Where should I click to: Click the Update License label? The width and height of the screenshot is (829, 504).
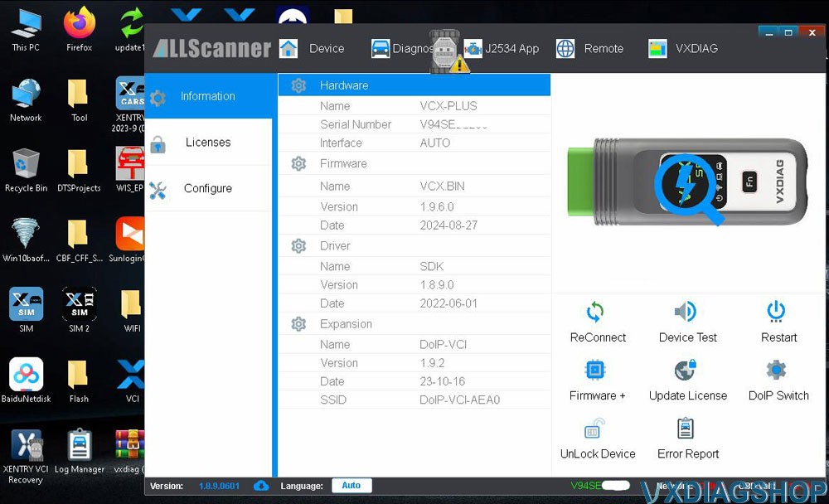coord(688,395)
